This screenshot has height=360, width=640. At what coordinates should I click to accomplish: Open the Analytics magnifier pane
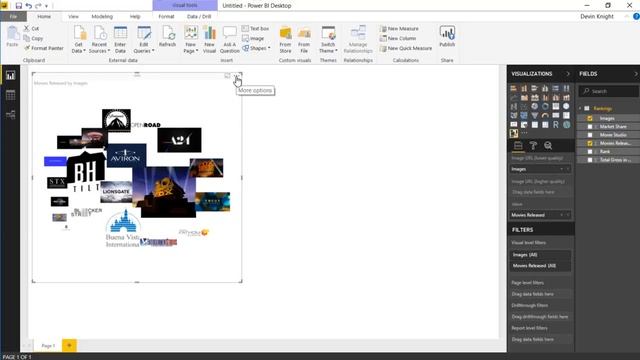(x=548, y=146)
